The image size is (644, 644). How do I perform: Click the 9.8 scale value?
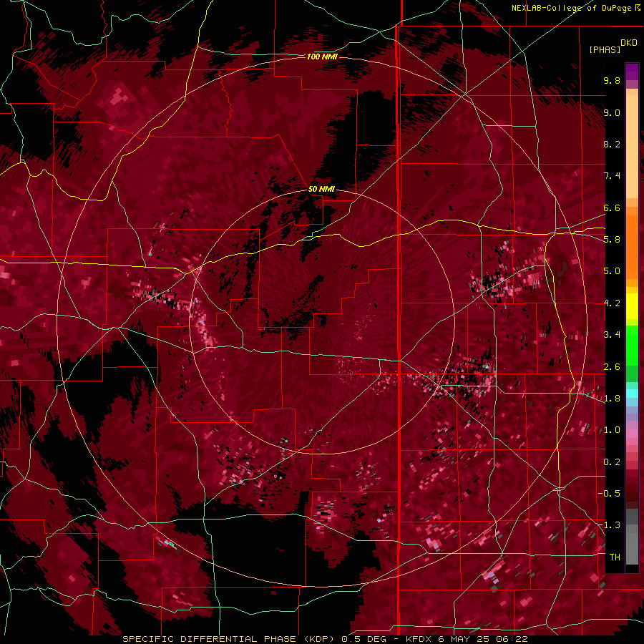[612, 80]
